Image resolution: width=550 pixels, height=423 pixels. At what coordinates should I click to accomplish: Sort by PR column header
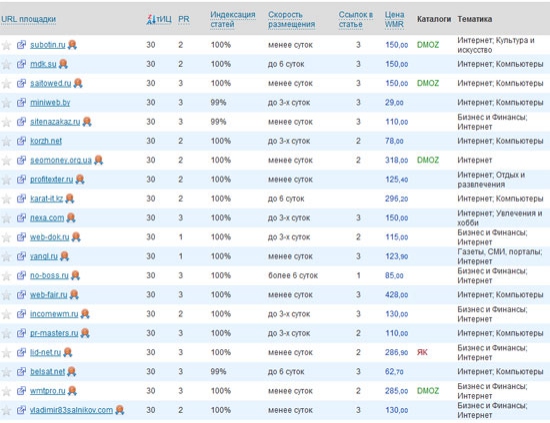184,19
